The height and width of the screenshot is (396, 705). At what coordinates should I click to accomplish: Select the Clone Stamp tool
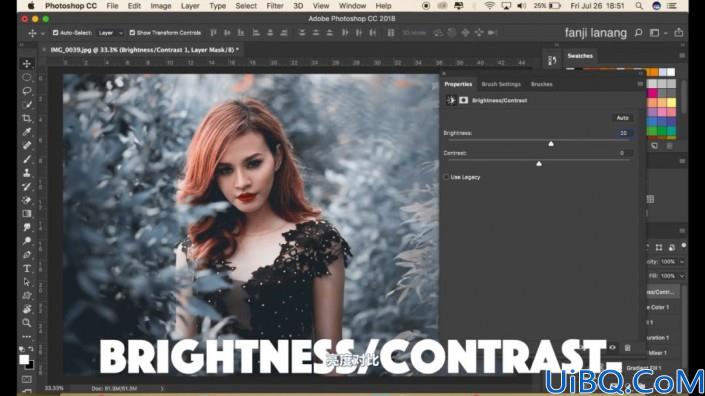coord(27,173)
